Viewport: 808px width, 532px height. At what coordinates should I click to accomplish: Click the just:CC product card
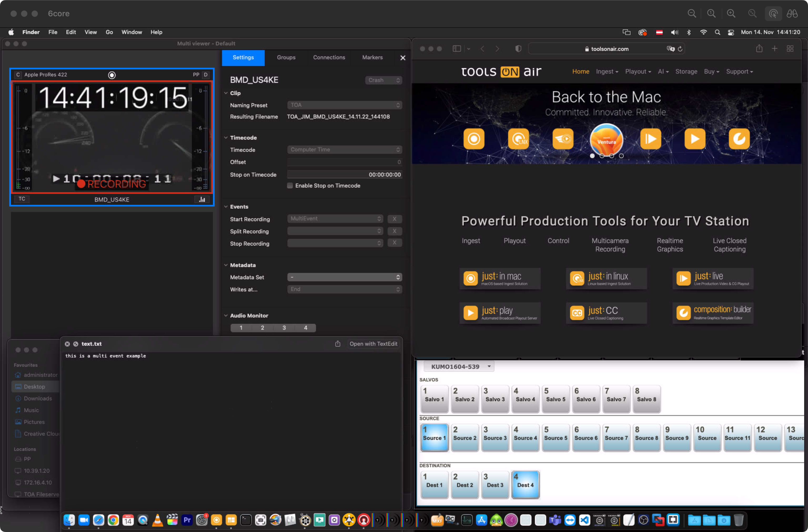pyautogui.click(x=606, y=313)
